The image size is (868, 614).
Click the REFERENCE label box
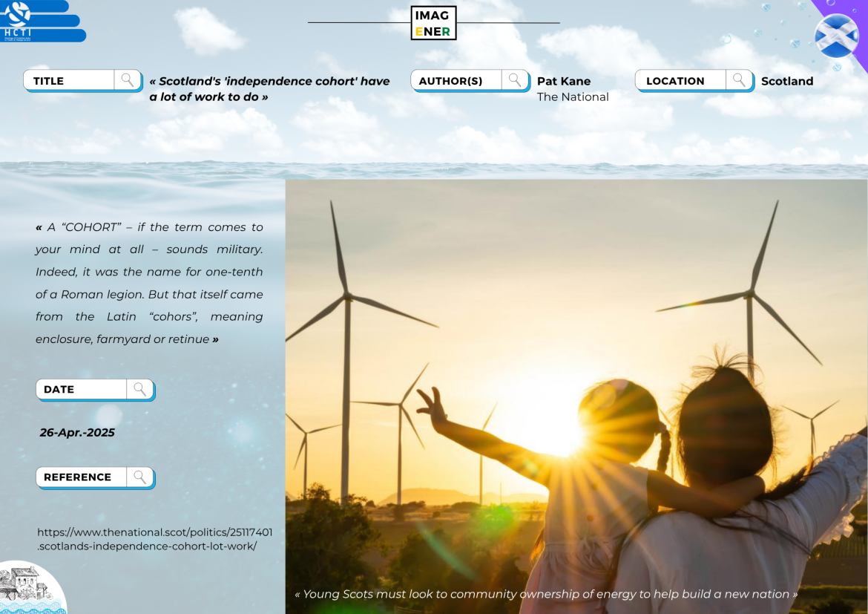click(x=95, y=477)
